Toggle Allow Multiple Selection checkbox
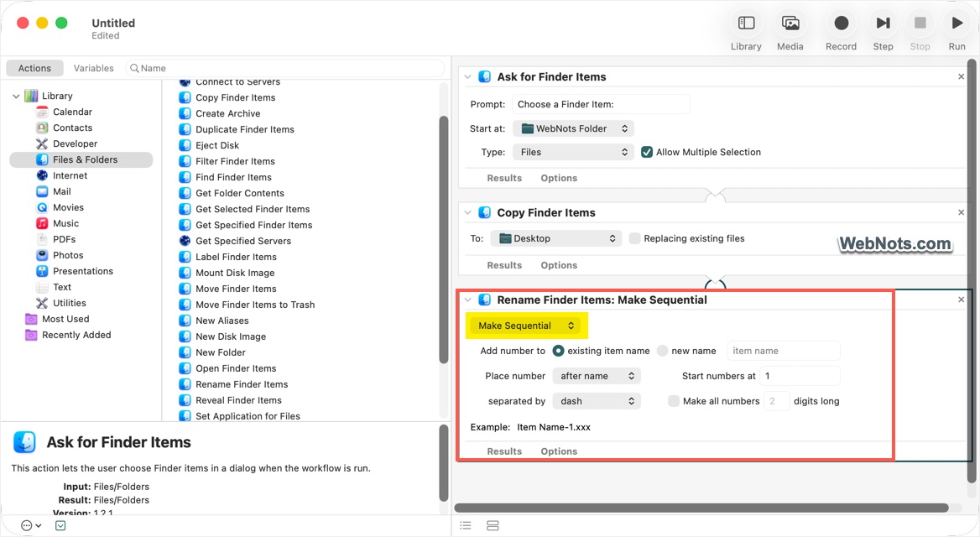 tap(647, 152)
